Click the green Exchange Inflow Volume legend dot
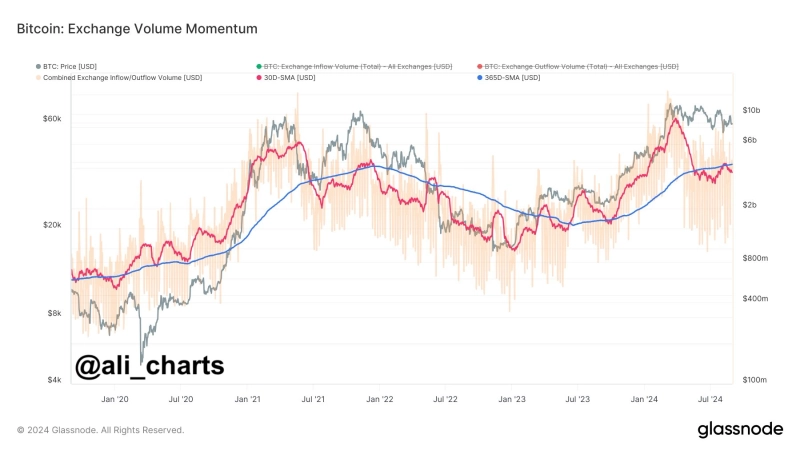Image resolution: width=800 pixels, height=450 pixels. click(x=256, y=66)
